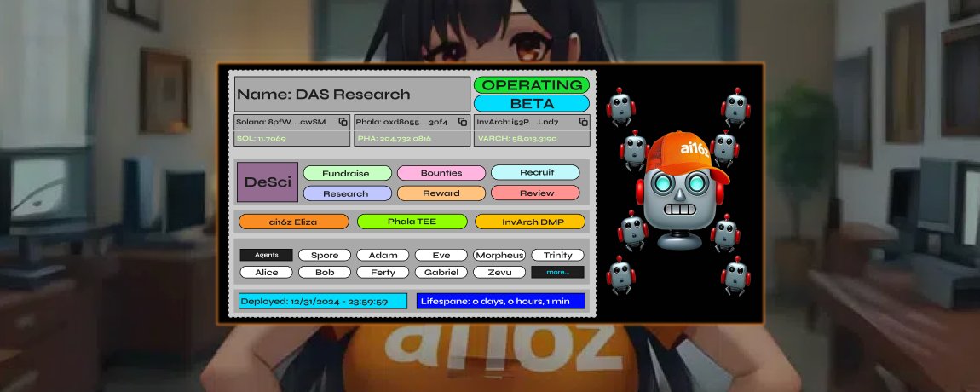
Task: Select the Eve agent
Action: (441, 255)
